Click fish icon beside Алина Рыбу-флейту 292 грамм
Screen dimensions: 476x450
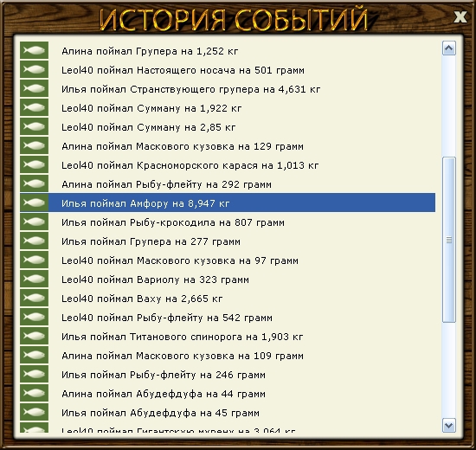point(34,183)
